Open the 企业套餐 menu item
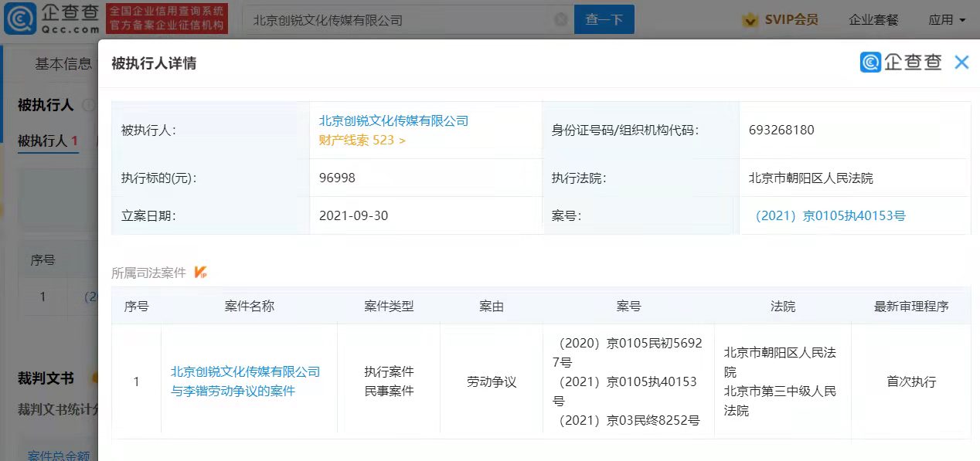The image size is (980, 461). coord(873,20)
